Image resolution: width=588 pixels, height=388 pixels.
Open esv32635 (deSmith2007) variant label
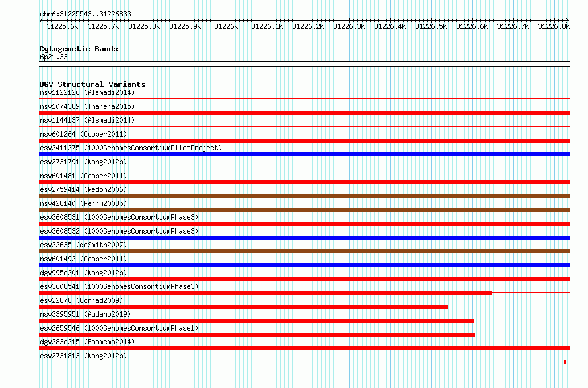(x=83, y=245)
